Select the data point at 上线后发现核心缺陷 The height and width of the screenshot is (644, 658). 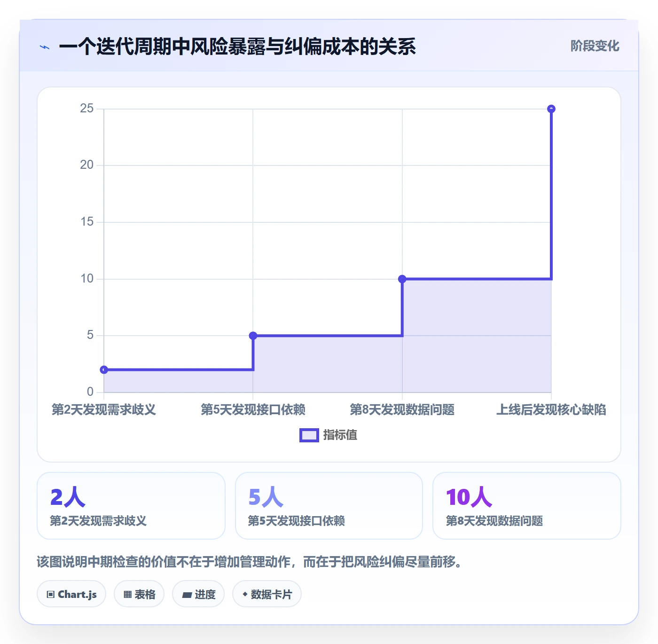[551, 109]
